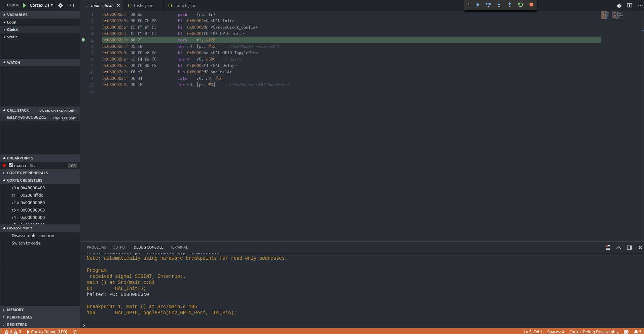Step out of the current function
Screen dimensions: 644x334
pyautogui.click(x=509, y=5)
